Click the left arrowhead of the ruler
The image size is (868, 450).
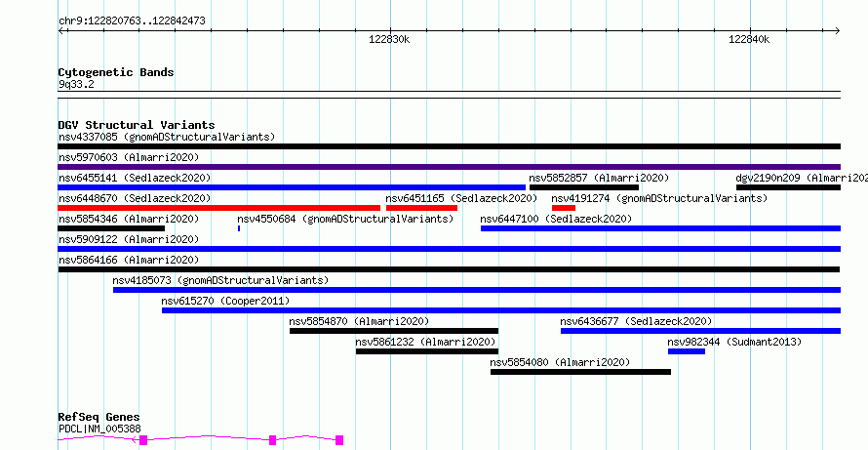(61, 31)
